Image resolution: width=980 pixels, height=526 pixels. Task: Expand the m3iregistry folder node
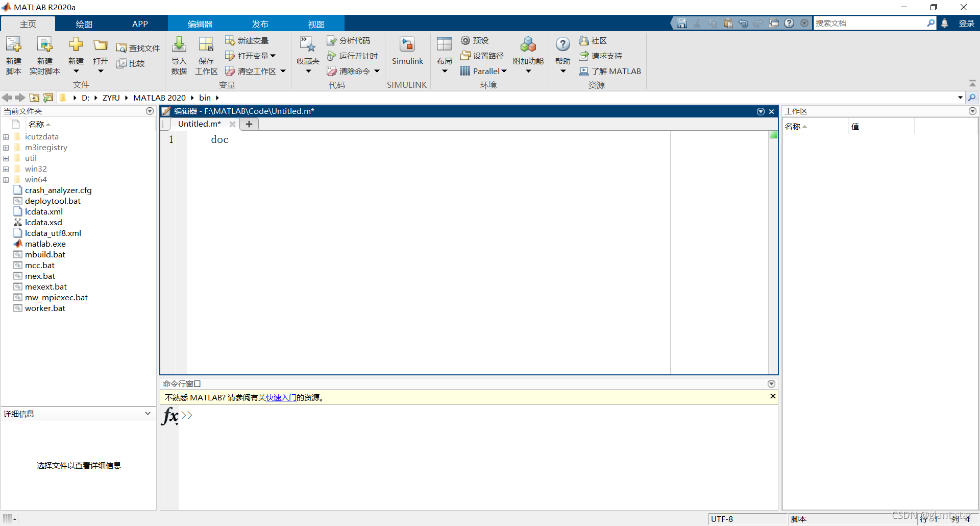6,148
